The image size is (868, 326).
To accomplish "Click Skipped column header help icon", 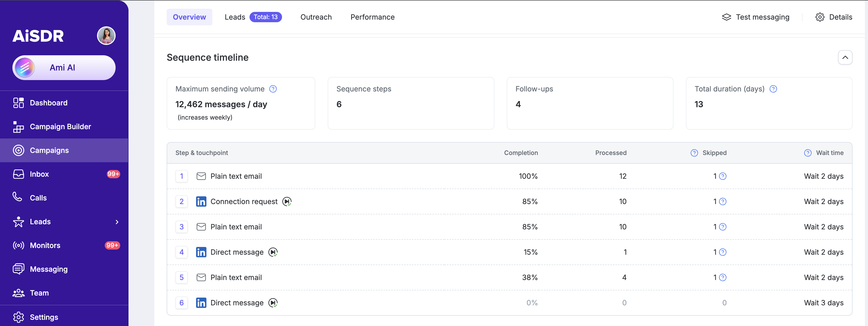I will [694, 153].
